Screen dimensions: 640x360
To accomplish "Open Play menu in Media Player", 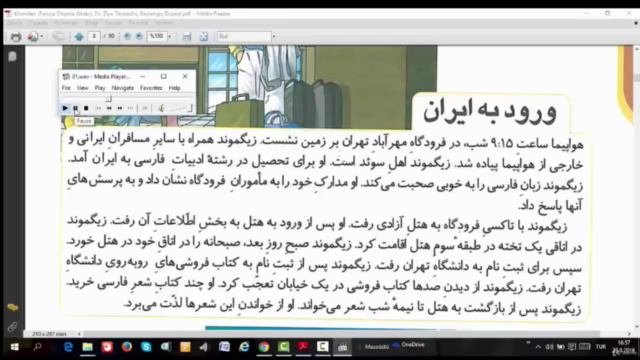I will click(x=100, y=88).
